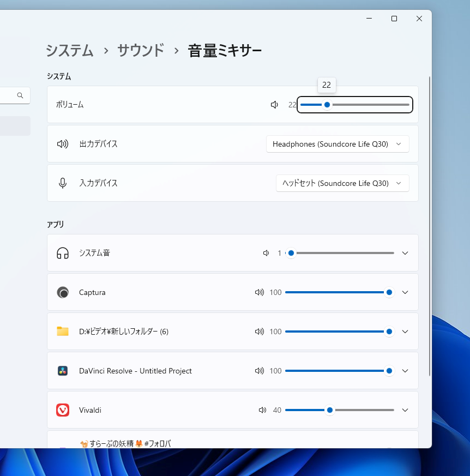Click the Captura app icon
This screenshot has width=470, height=476.
(x=63, y=292)
